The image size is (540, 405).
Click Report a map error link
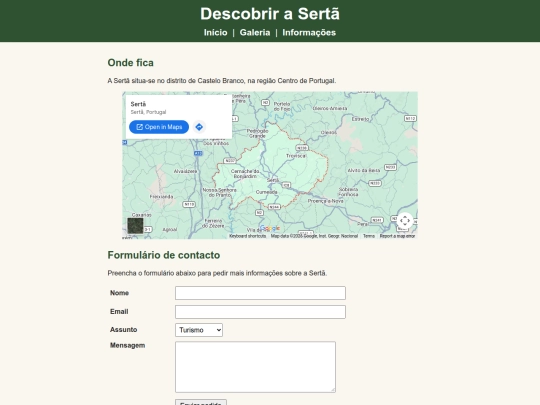click(397, 236)
